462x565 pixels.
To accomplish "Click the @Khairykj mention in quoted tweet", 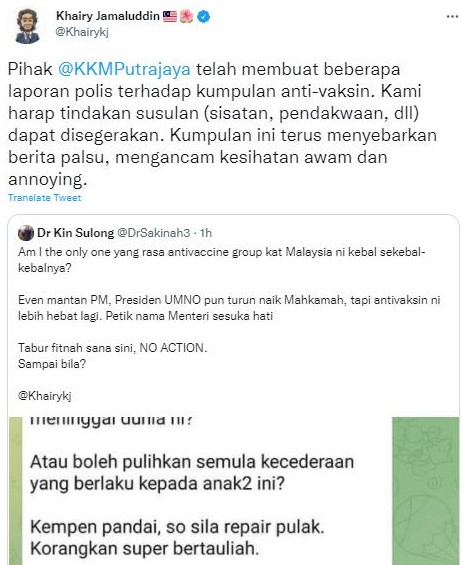I will [45, 396].
